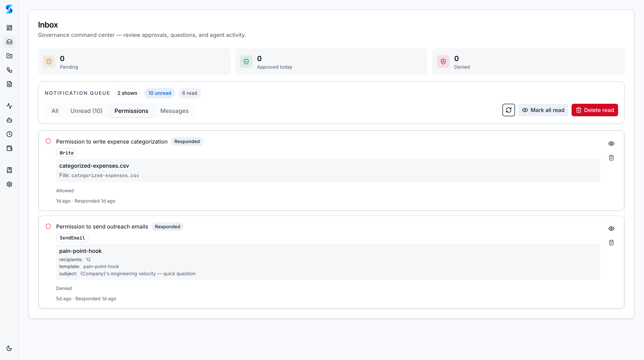Refresh the notification queue
Screen dimensions: 644x360
[x=508, y=110]
